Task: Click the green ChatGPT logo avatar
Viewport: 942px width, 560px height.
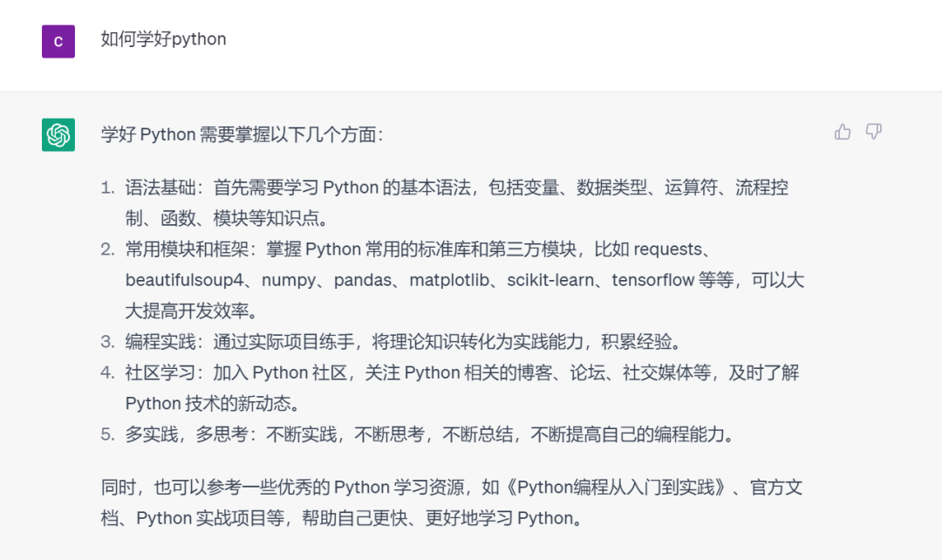Action: click(58, 134)
